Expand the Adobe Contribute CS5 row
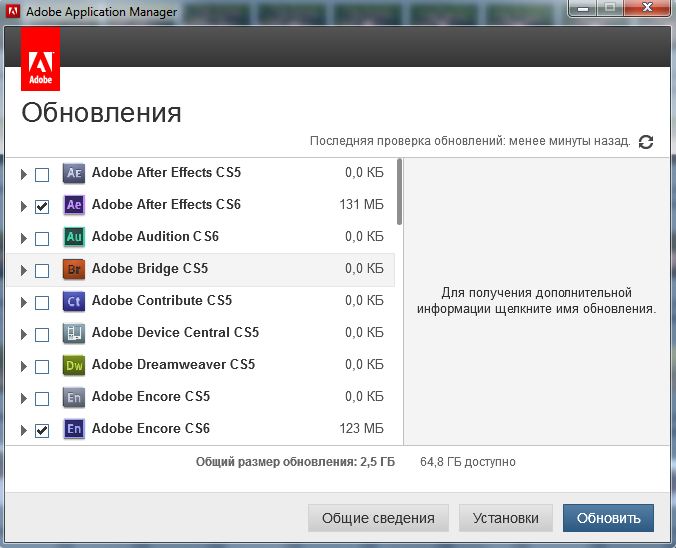The height and width of the screenshot is (548, 676). click(24, 303)
